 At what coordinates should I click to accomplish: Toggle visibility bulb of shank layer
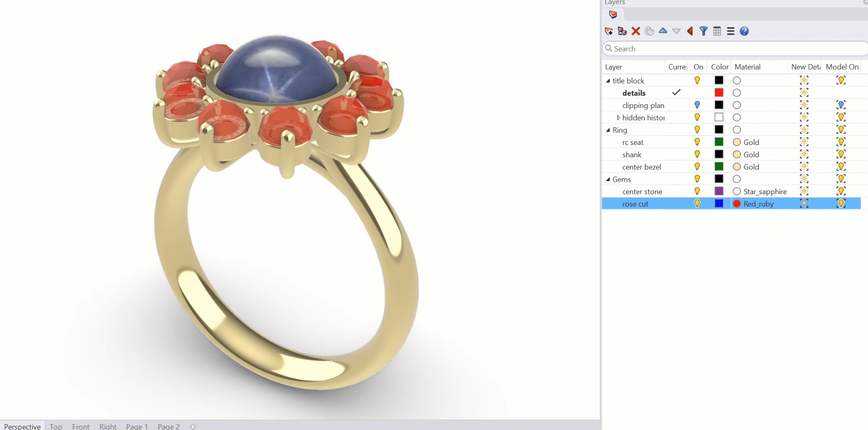point(697,154)
